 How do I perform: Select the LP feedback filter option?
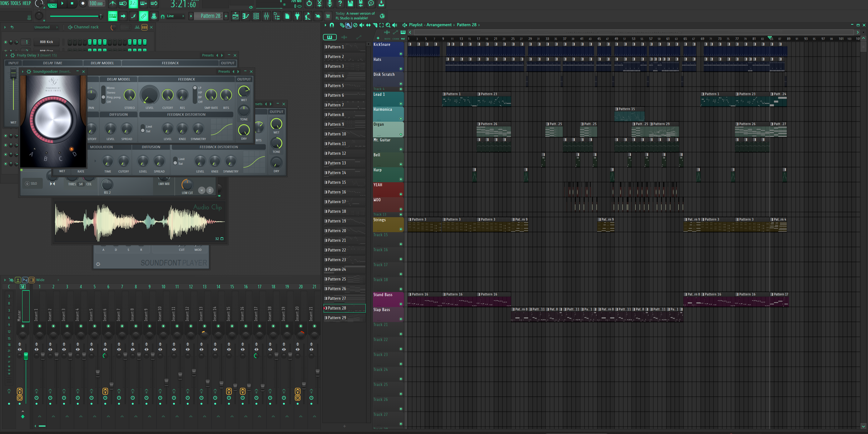[200, 88]
